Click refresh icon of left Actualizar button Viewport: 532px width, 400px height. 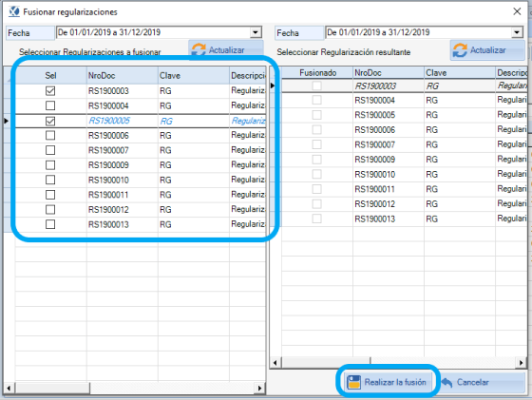[x=199, y=50]
